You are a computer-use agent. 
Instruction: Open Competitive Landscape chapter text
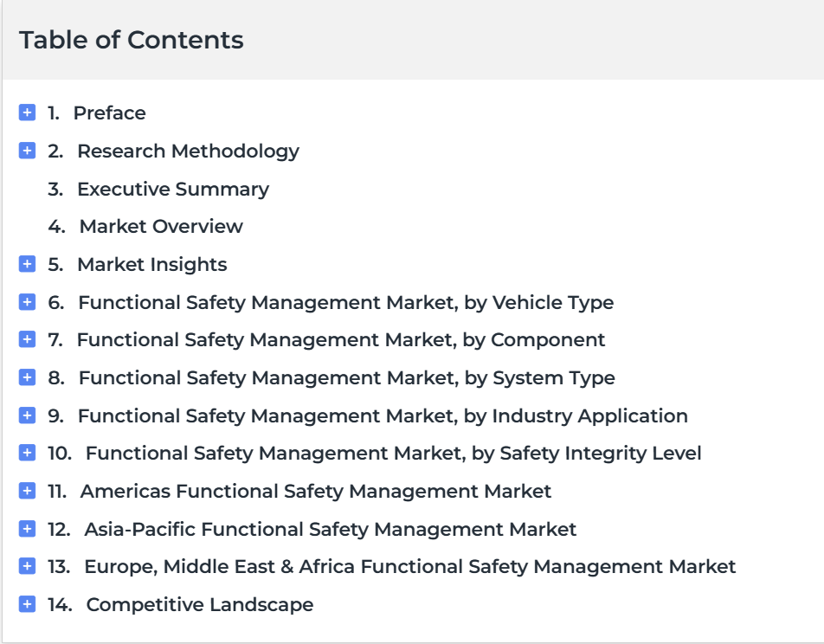200,604
